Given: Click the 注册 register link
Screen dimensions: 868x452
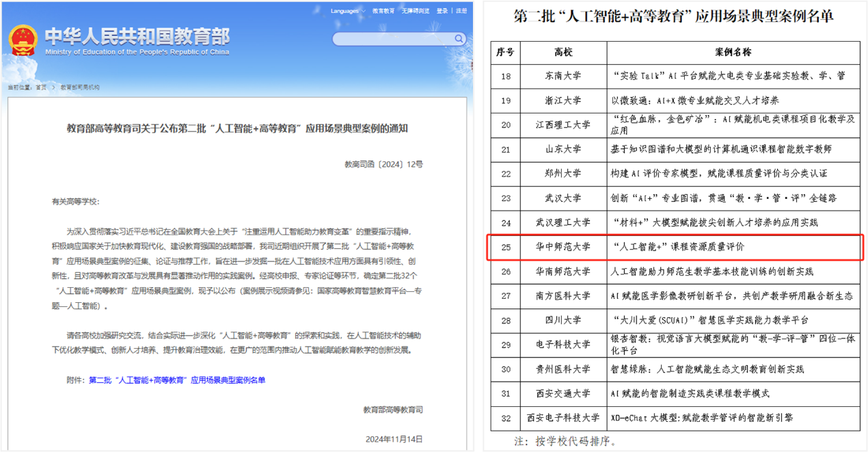Looking at the screenshot, I should coord(462,11).
